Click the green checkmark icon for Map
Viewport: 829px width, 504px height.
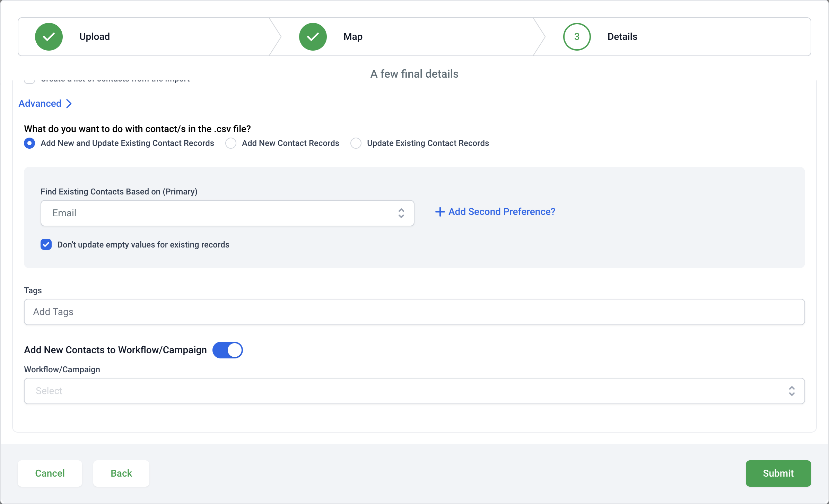tap(313, 37)
